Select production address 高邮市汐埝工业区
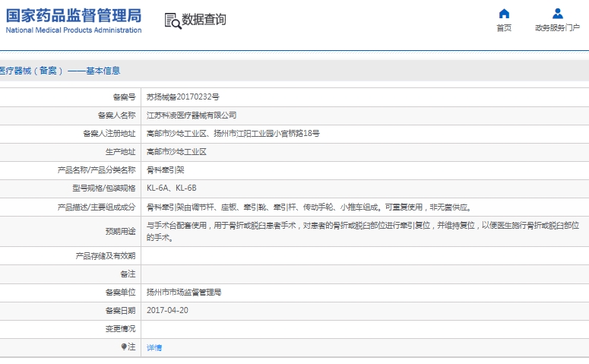 [176, 152]
